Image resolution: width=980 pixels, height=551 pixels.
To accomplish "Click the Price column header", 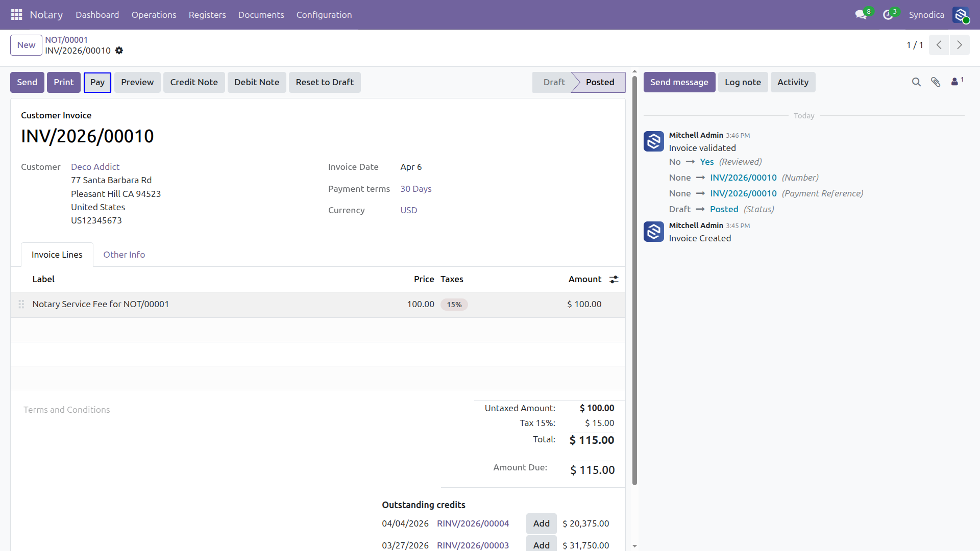I will click(424, 279).
